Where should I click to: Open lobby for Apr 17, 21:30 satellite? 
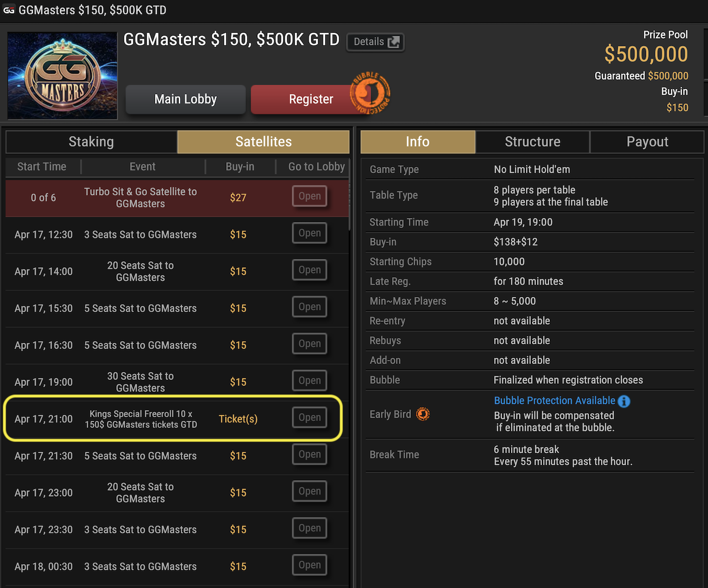[310, 455]
